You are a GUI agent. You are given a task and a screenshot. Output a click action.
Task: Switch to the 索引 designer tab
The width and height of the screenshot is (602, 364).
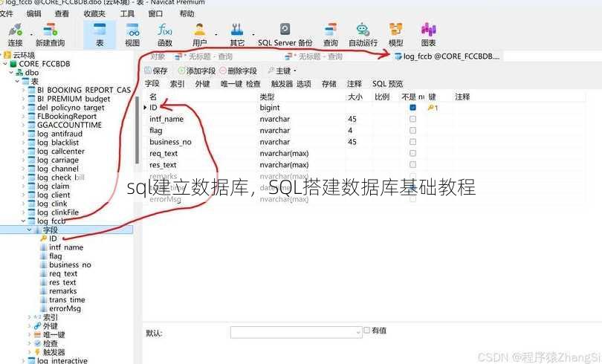[177, 84]
